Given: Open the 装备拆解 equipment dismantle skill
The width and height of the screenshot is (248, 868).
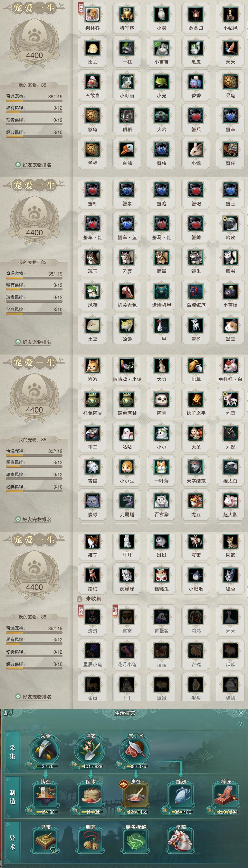Looking at the screenshot, I should point(136,840).
